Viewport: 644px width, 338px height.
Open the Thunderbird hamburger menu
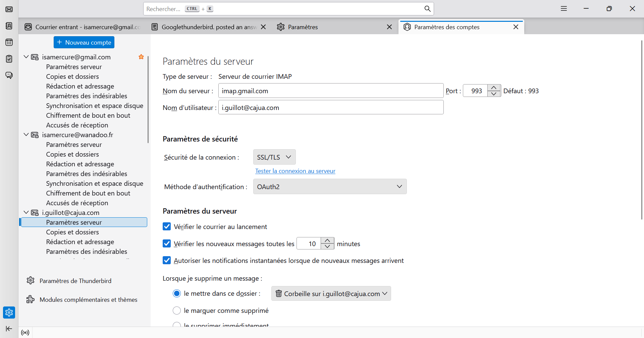click(x=564, y=9)
